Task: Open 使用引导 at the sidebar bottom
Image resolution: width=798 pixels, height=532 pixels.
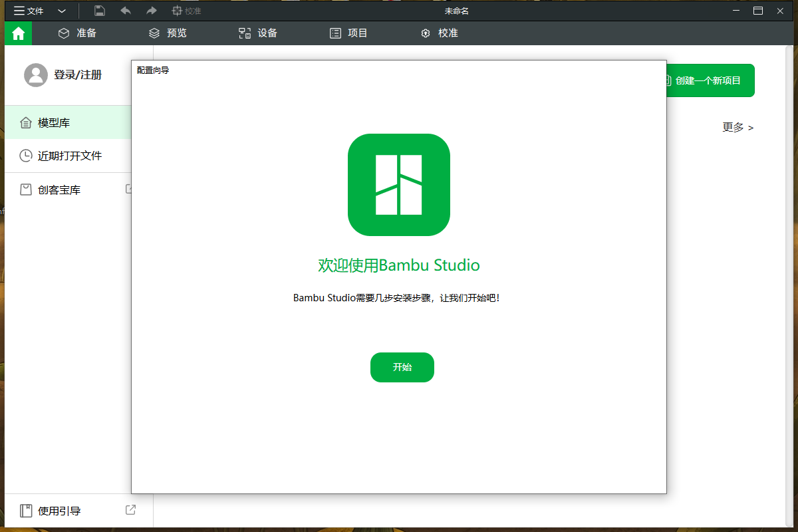Action: click(59, 511)
